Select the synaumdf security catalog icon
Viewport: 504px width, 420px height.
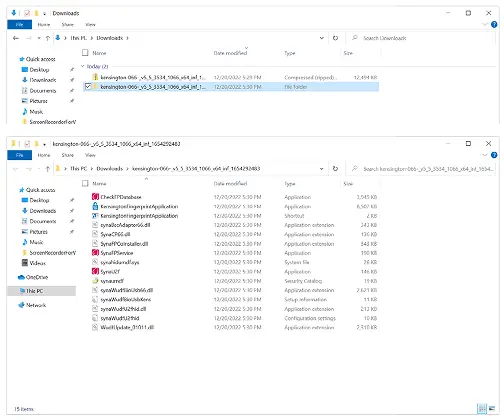(95, 281)
